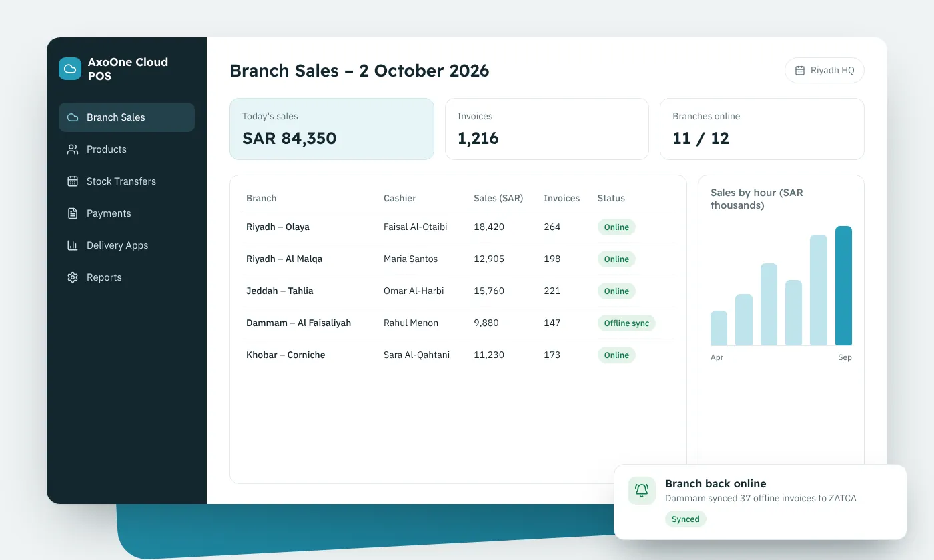
Task: Navigate to Payments in the sidebar
Action: tap(127, 213)
